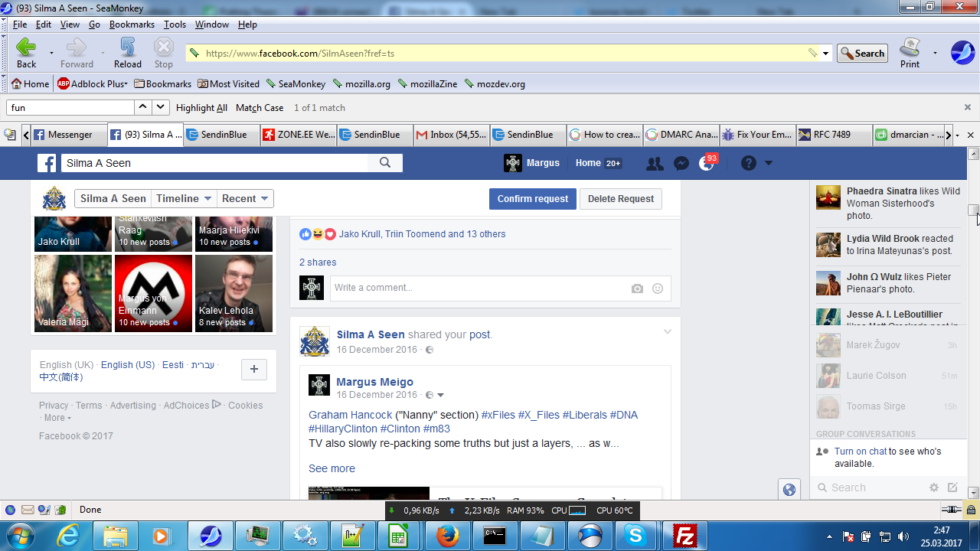Click Confirm request button
Viewport: 980px width, 551px height.
point(533,199)
